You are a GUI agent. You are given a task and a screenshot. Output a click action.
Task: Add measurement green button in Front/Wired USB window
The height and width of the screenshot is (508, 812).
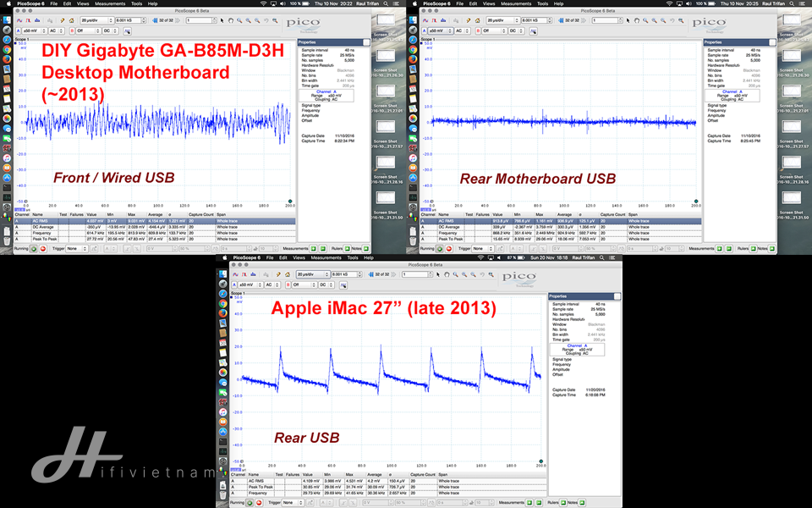click(313, 248)
